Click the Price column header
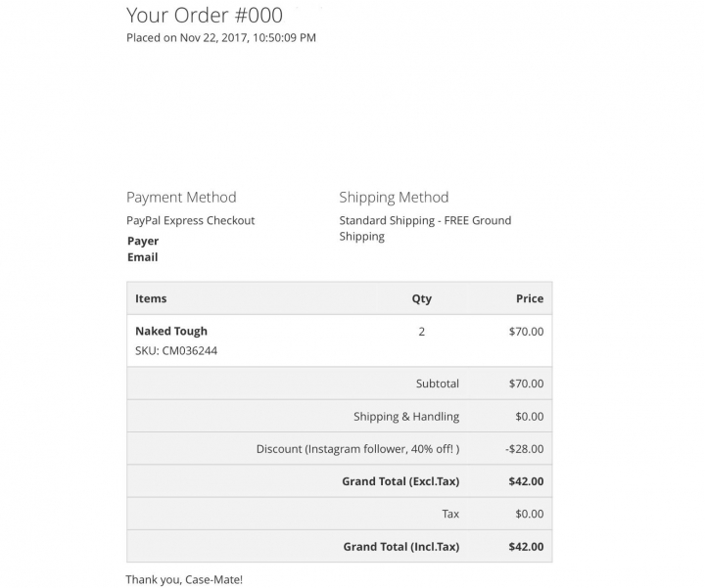705x588 pixels. [x=530, y=298]
